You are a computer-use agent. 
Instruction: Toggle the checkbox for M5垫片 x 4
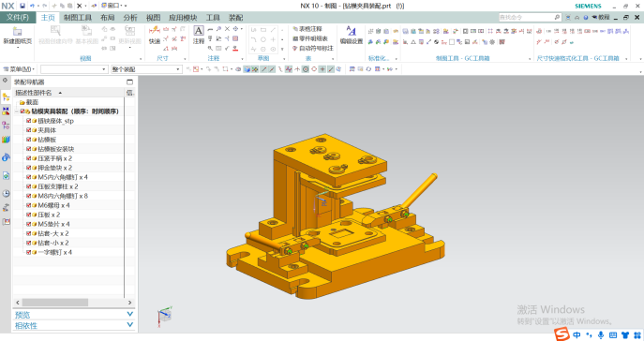click(x=28, y=224)
